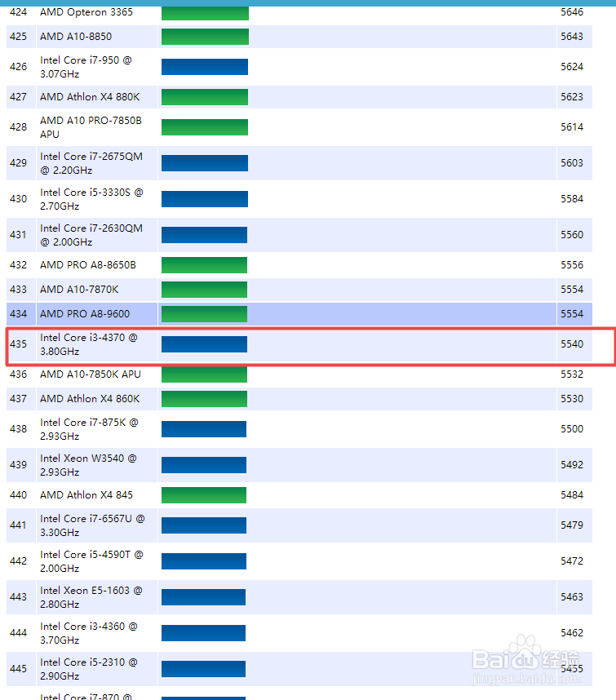
Task: Select Intel Core i3-4370 @ 3.80GHz
Action: click(88, 344)
